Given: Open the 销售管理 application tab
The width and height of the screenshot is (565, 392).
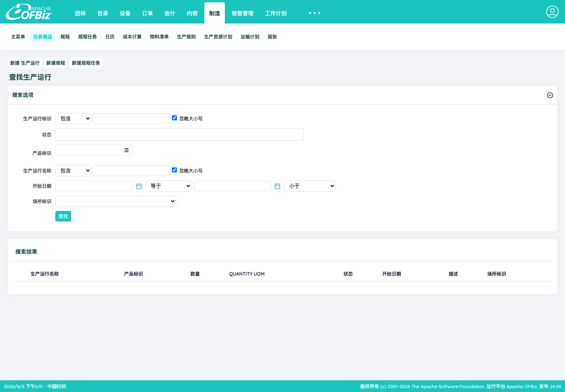Looking at the screenshot, I should pyautogui.click(x=242, y=13).
